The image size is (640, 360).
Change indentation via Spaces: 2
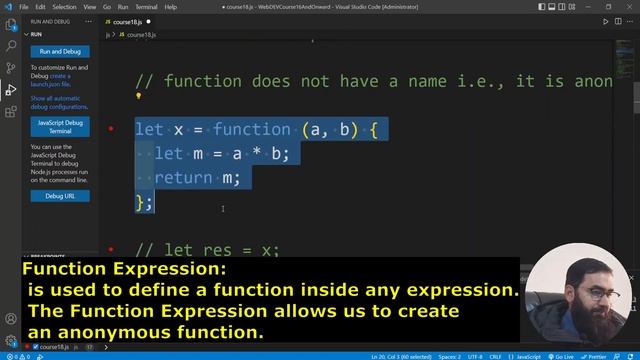[449, 357]
